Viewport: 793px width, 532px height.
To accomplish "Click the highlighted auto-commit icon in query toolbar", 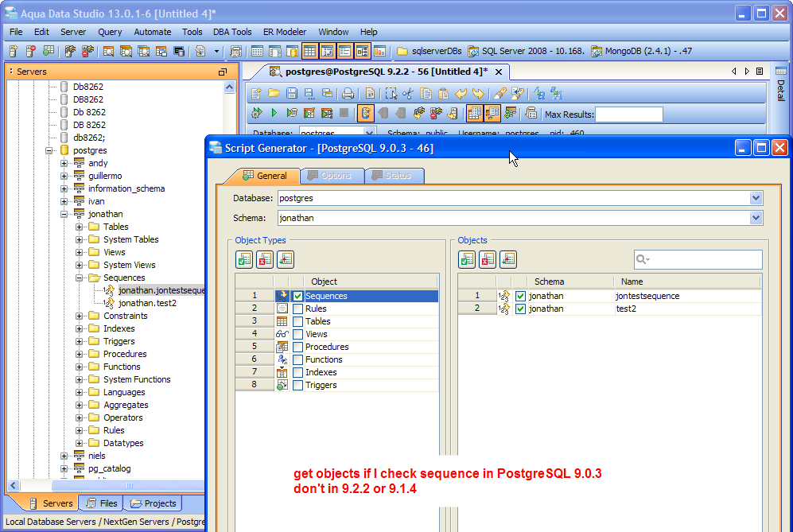I will 365,113.
